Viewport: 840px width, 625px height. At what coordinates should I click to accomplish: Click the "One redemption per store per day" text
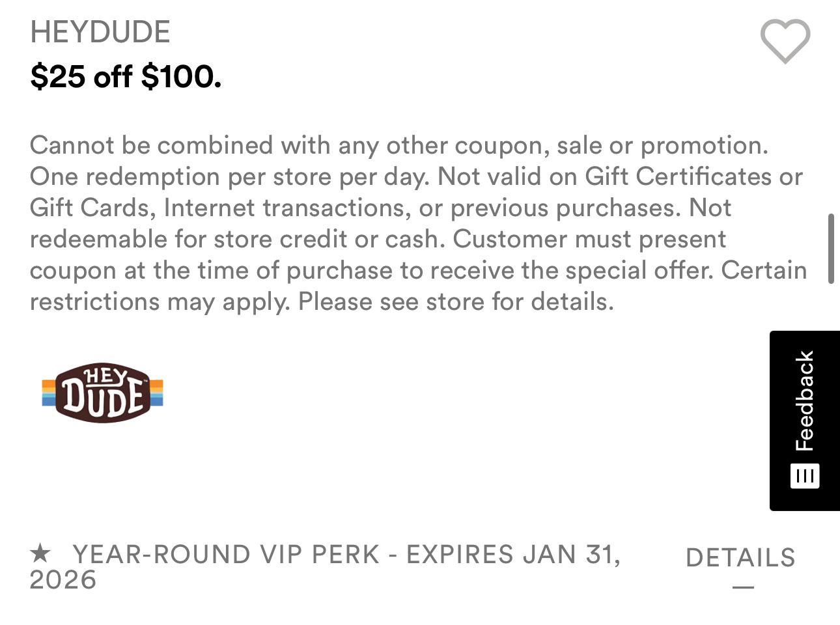coord(229,176)
